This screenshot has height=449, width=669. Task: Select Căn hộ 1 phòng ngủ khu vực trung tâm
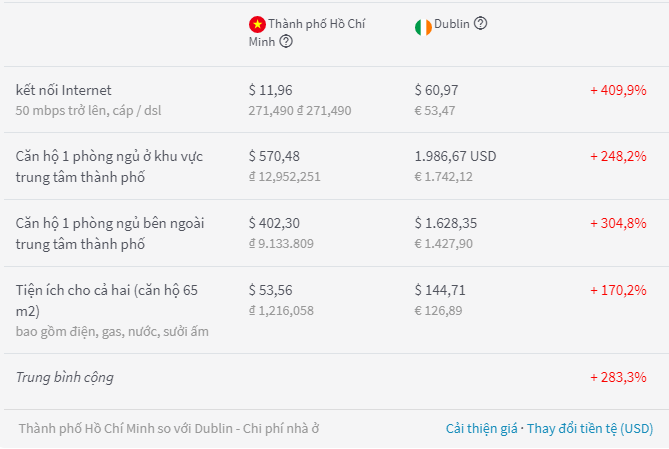[109, 166]
